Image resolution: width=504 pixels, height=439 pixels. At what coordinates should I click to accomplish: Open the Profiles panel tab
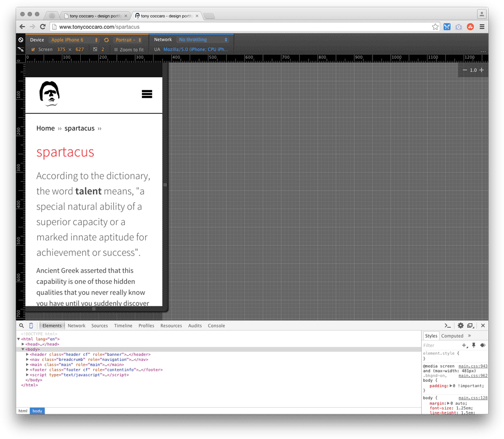point(146,325)
